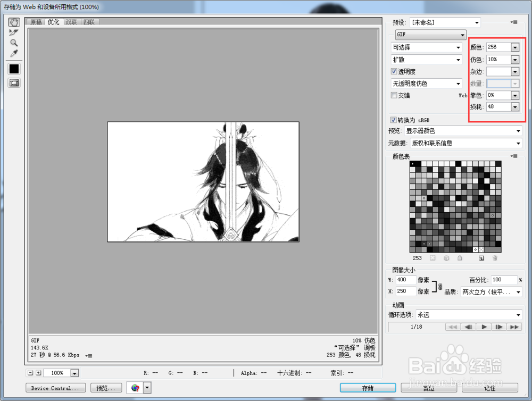Open the 预览 显示器颜色 dropdown

[x=463, y=131]
